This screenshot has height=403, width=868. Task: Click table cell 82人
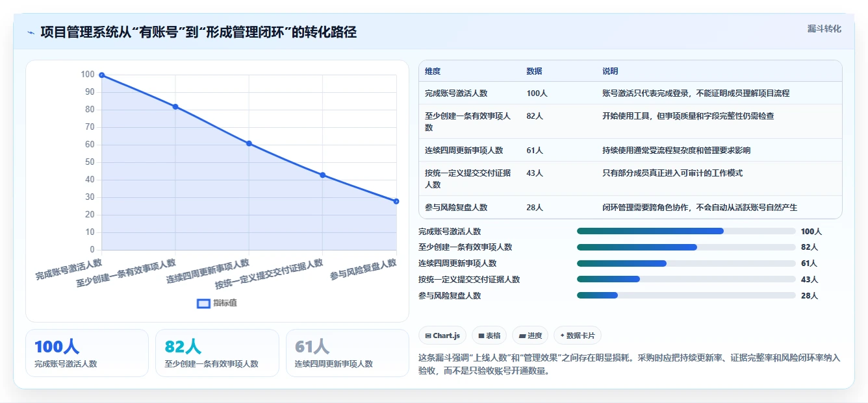535,116
